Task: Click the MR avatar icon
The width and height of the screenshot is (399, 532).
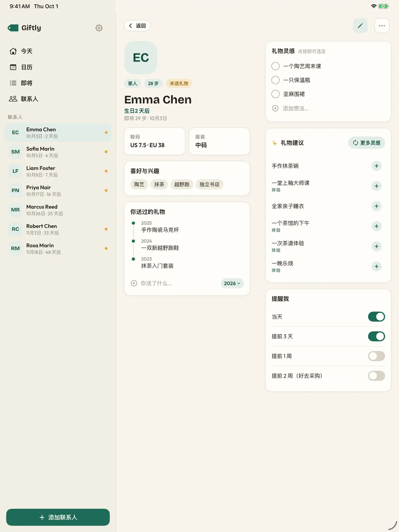Action: (x=15, y=210)
